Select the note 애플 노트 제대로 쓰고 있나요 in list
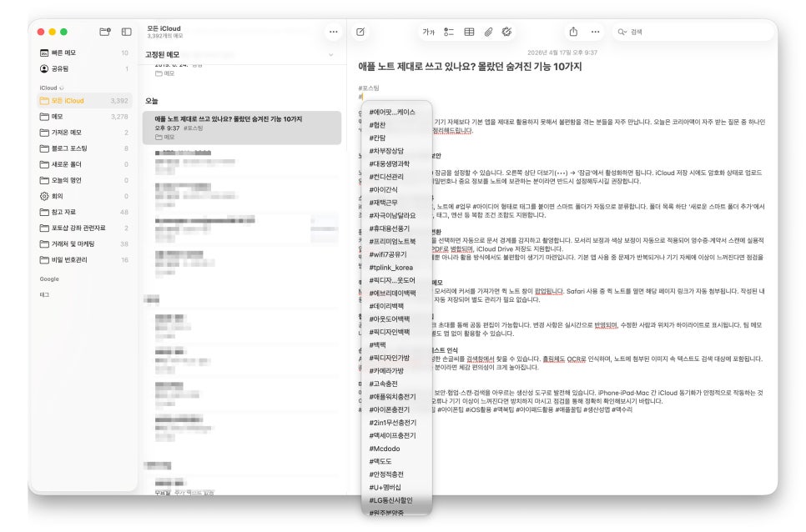 242,128
